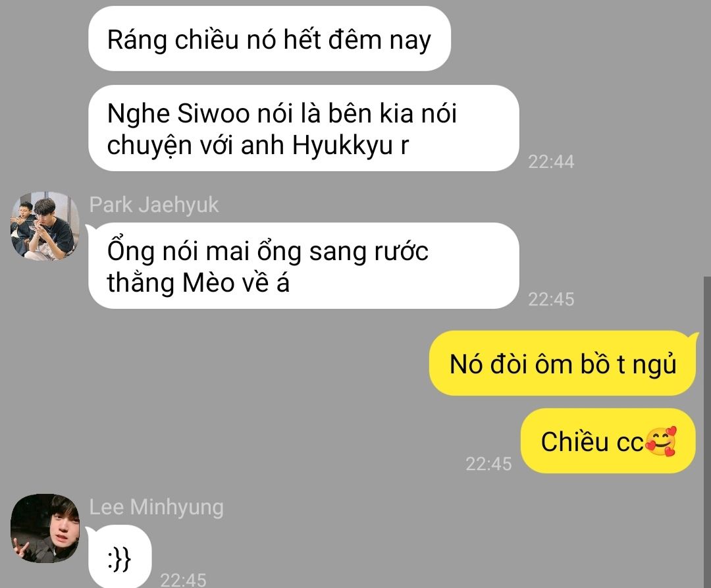Click the name "Hyukkyu" in the message
Image resolution: width=711 pixels, height=588 pixels.
coord(342,146)
